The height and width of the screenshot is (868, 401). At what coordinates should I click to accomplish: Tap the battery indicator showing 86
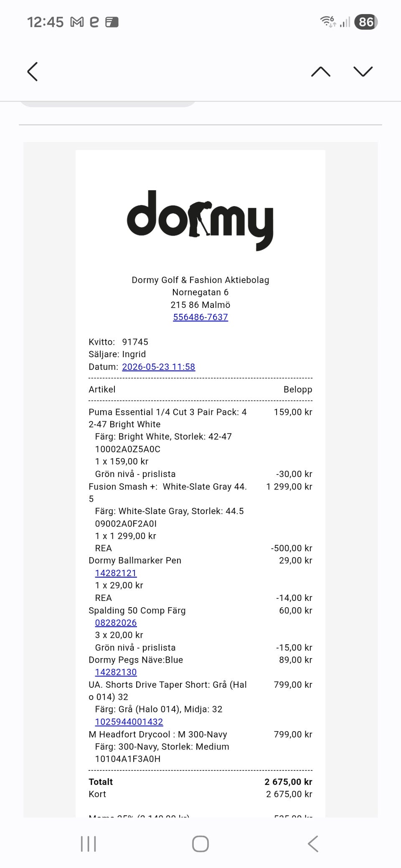[x=366, y=22]
